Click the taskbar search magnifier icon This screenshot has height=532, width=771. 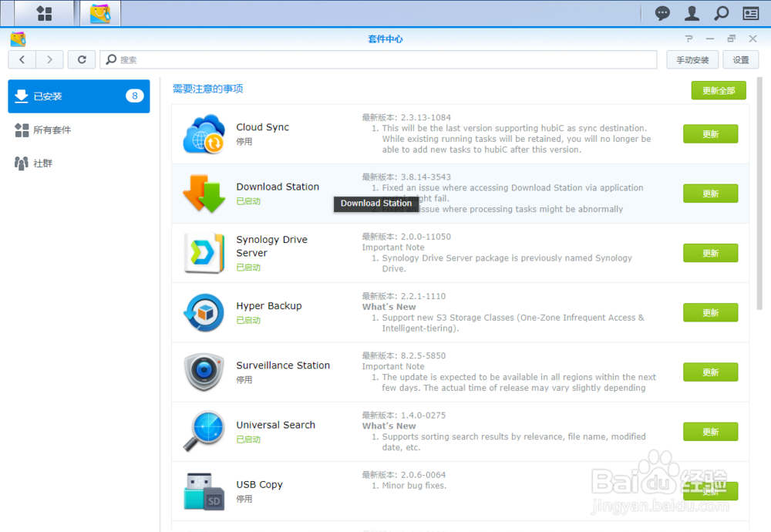point(722,13)
